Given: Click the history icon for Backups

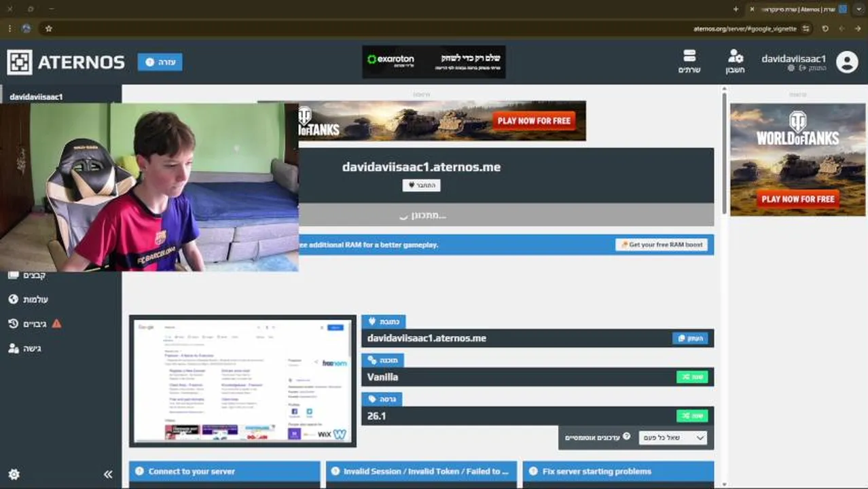Looking at the screenshot, I should (13, 324).
